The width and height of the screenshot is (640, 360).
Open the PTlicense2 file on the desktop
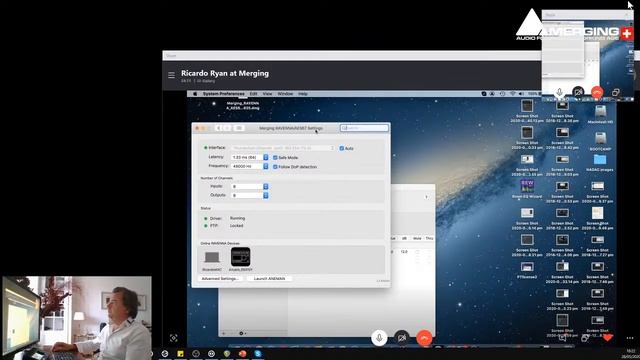click(527, 267)
